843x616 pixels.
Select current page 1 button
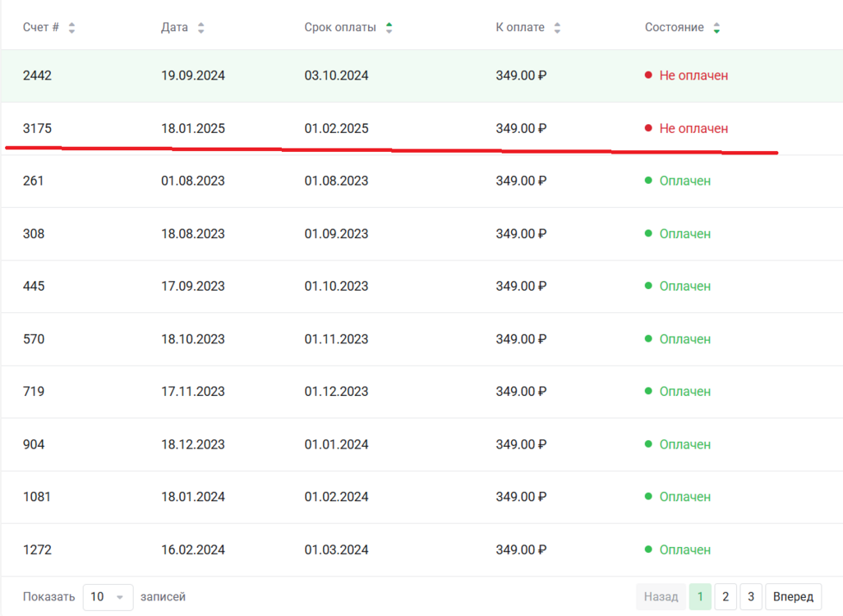700,596
